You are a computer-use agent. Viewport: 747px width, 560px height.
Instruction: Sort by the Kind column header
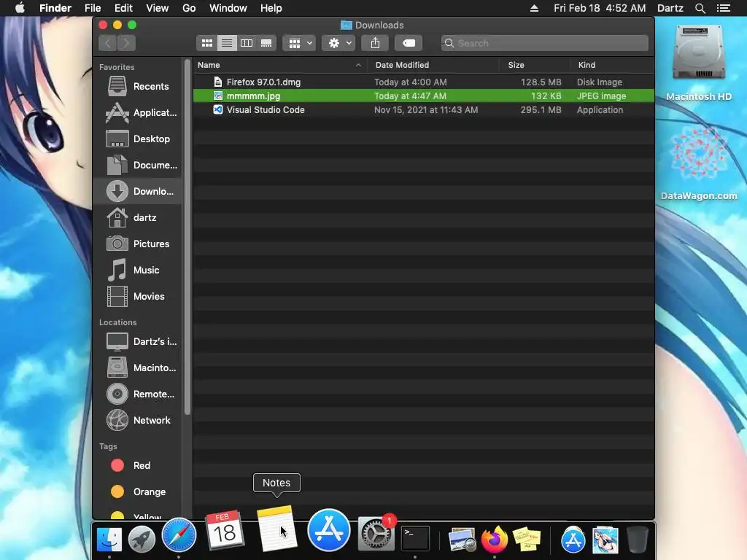coord(612,65)
